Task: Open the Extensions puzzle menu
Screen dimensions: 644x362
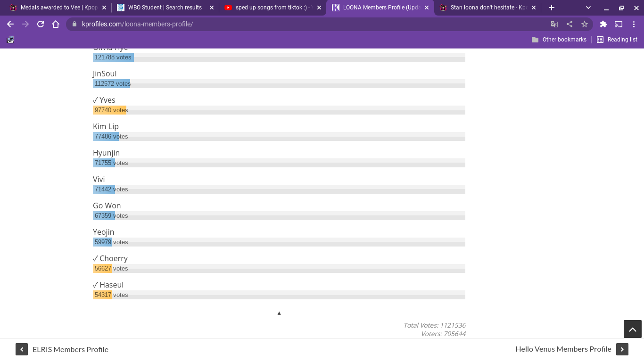Action: pos(603,24)
